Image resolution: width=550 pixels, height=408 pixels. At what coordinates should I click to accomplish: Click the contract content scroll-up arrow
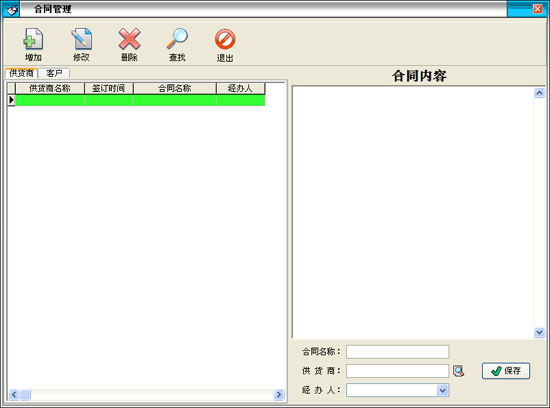(539, 93)
